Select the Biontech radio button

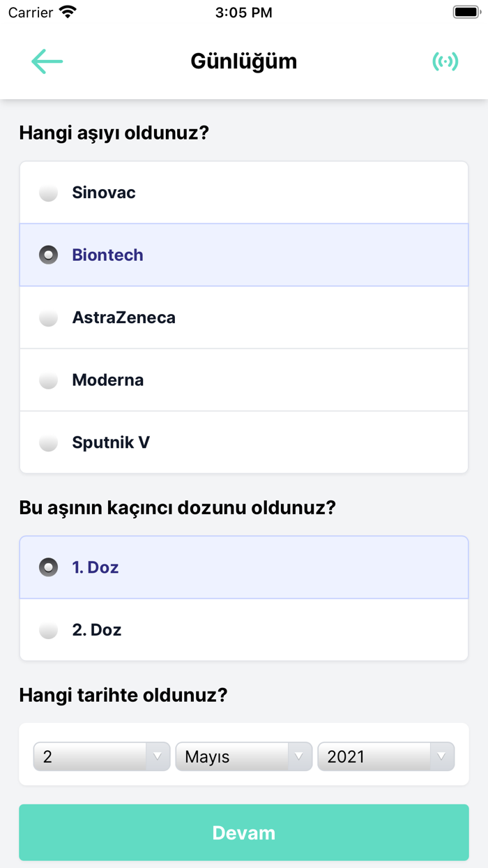48,255
